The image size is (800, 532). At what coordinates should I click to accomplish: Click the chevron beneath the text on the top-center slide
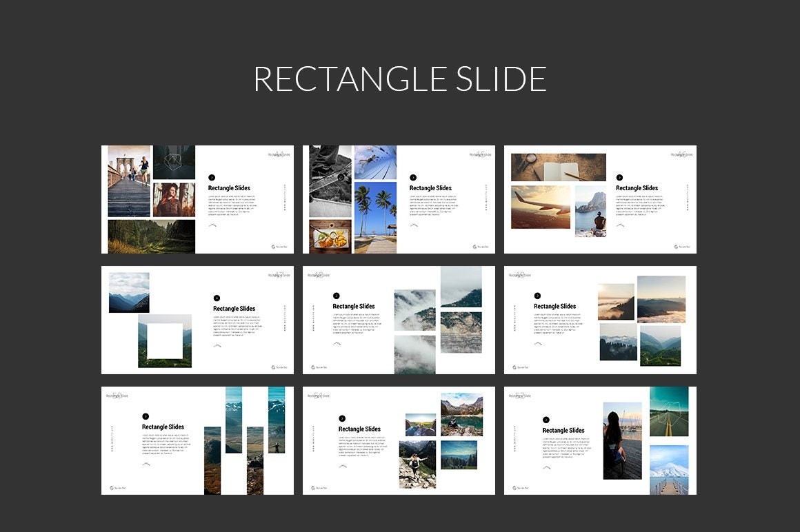coord(414,225)
